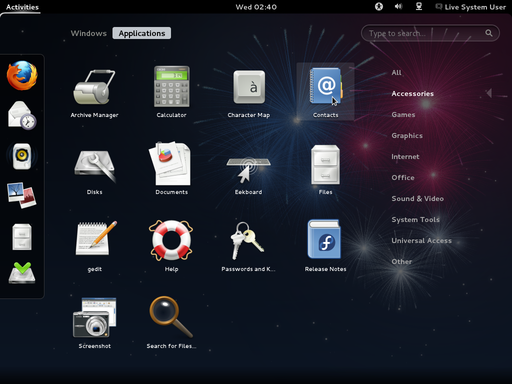Open the clock calendar Wed 02:40
Viewport: 512px width, 384px height.
click(256, 7)
